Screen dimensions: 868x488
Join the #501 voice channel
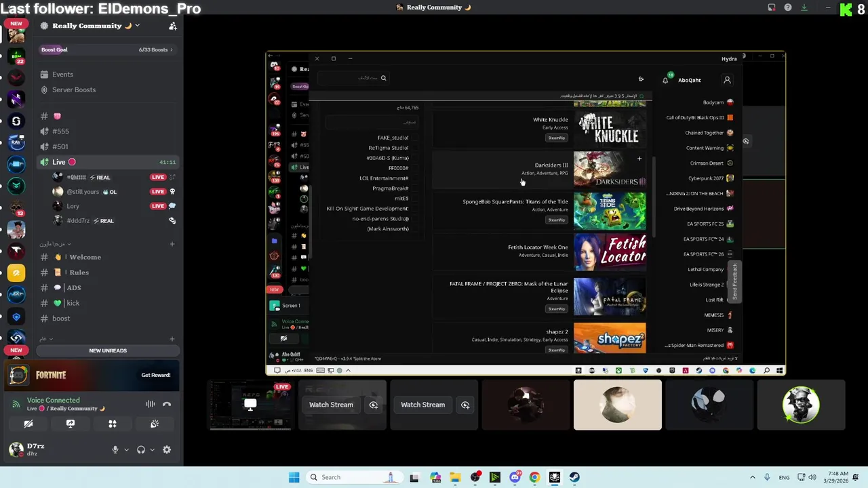point(108,146)
